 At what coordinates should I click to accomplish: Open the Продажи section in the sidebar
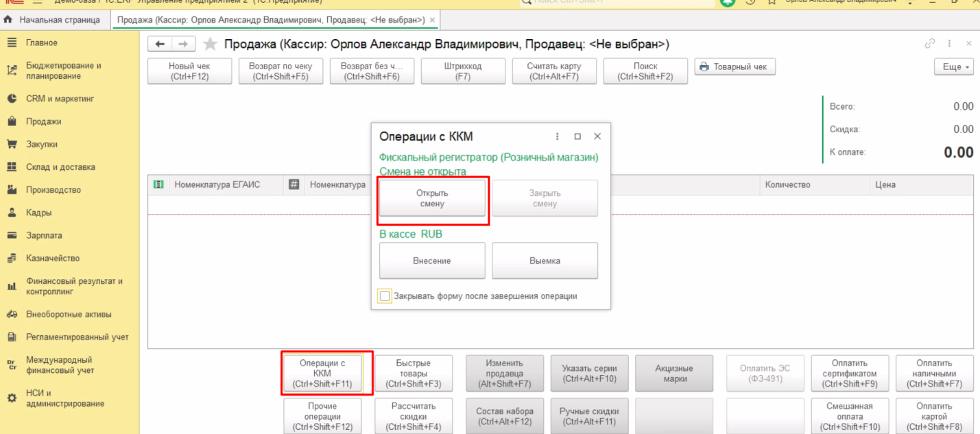pos(43,121)
